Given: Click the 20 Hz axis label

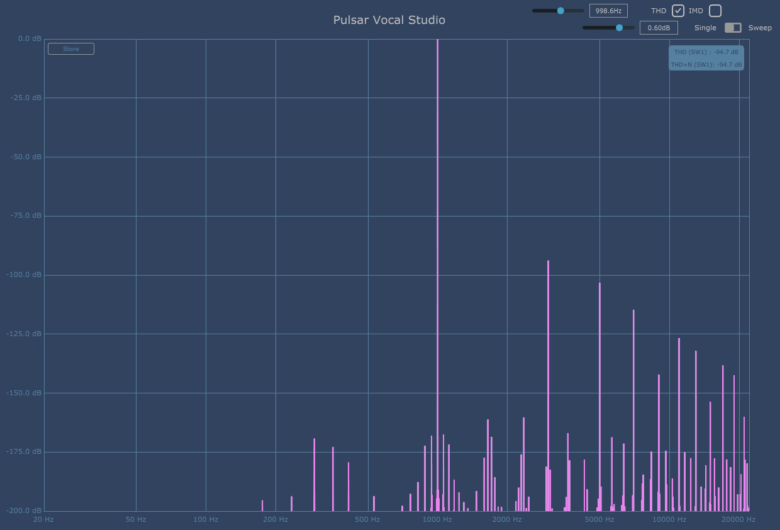Looking at the screenshot, I should click(x=43, y=520).
